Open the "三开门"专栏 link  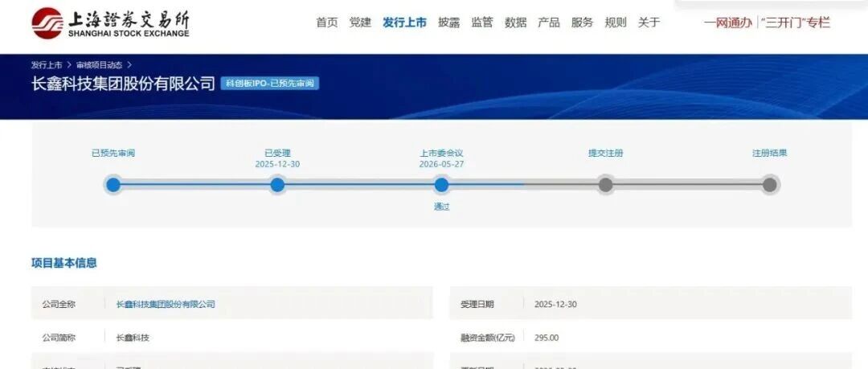[x=796, y=23]
